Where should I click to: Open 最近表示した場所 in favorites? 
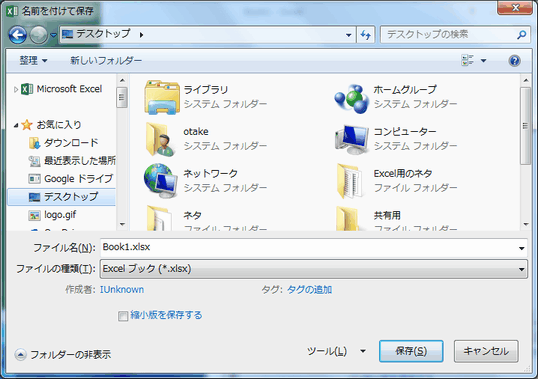pos(72,161)
